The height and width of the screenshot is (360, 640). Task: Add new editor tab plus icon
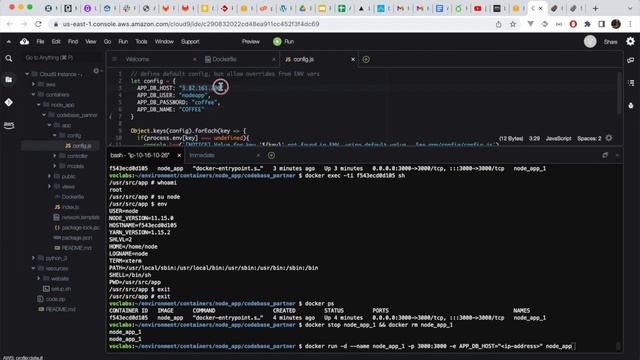366,60
